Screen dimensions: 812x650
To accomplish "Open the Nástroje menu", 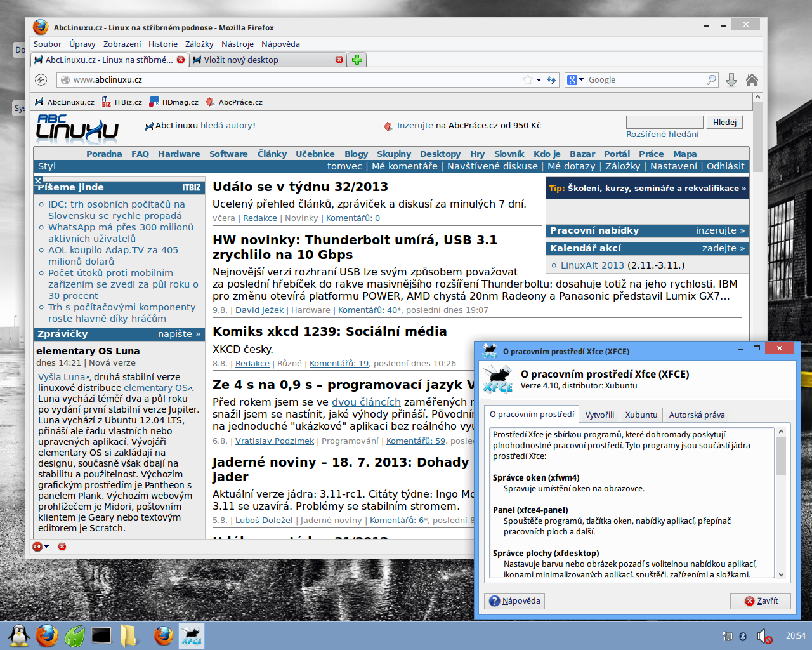I will (237, 44).
